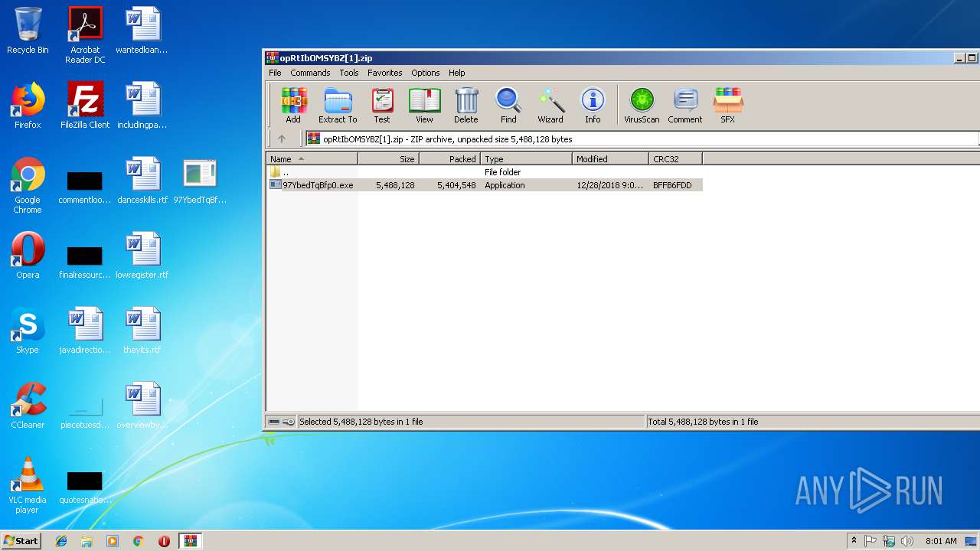Open the File menu

click(x=275, y=73)
